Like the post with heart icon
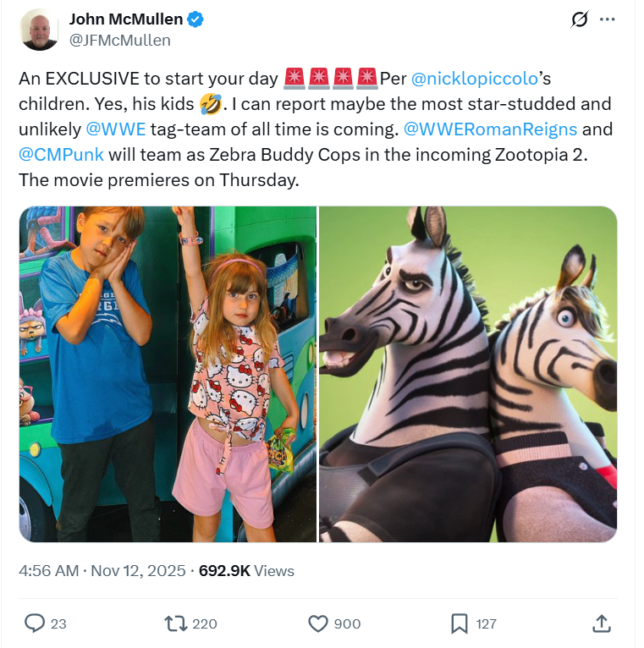Viewport: 644px width, 648px height. 318,623
